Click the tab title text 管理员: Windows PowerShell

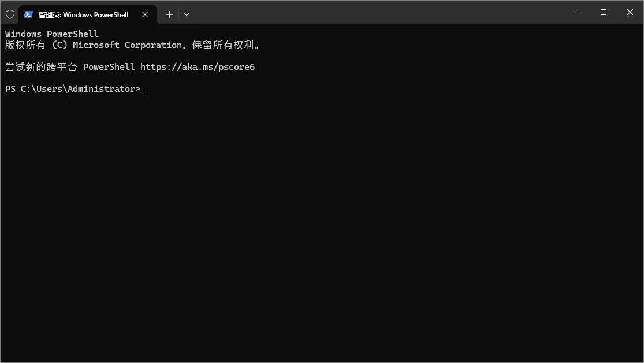pos(83,14)
